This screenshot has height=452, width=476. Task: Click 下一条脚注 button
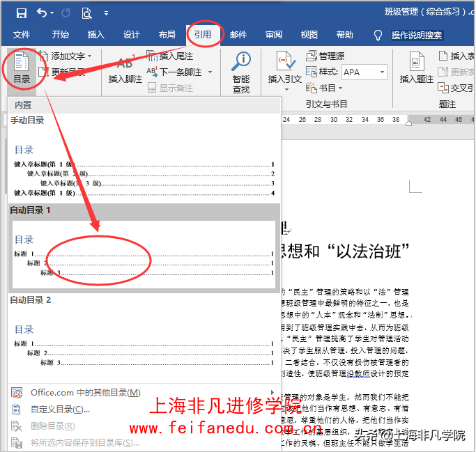coord(174,72)
